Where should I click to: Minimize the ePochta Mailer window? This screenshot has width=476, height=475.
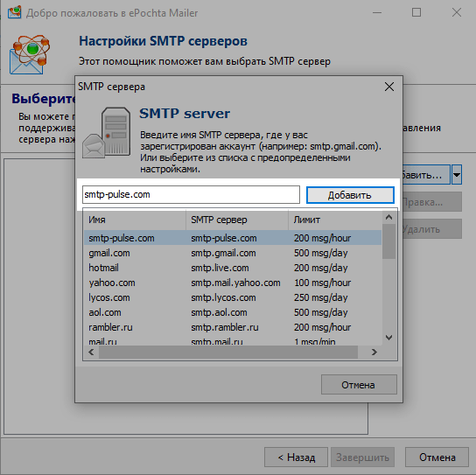377,12
